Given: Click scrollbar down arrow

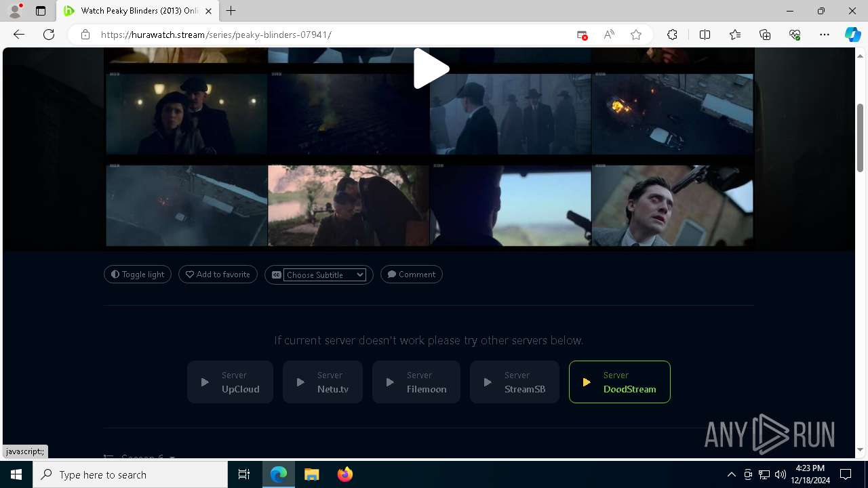Looking at the screenshot, I should (861, 449).
